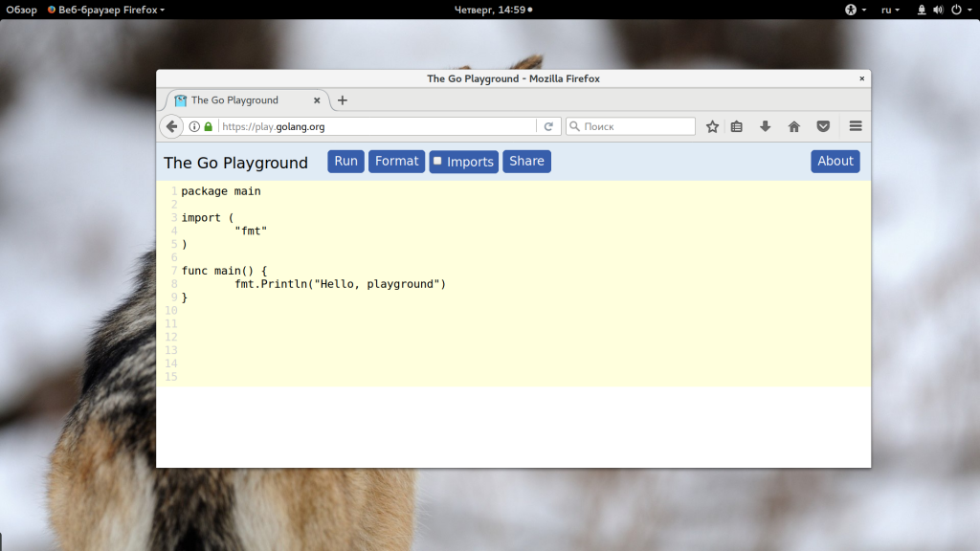Click the browser back arrow button

click(x=171, y=126)
